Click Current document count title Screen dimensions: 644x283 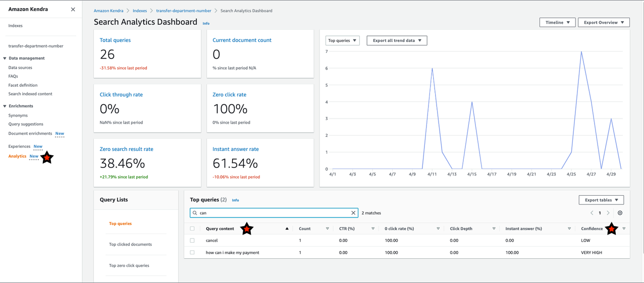(242, 40)
